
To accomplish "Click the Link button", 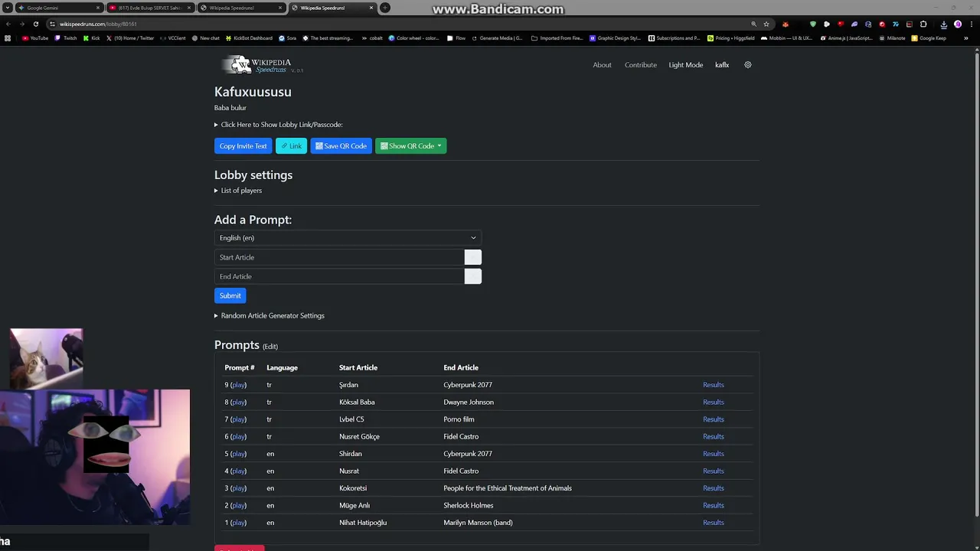I will [291, 146].
